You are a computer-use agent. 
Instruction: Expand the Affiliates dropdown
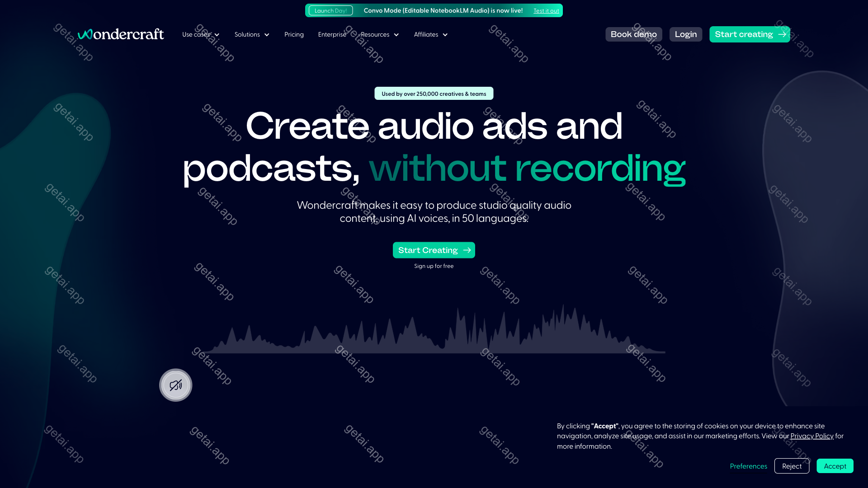pos(431,34)
